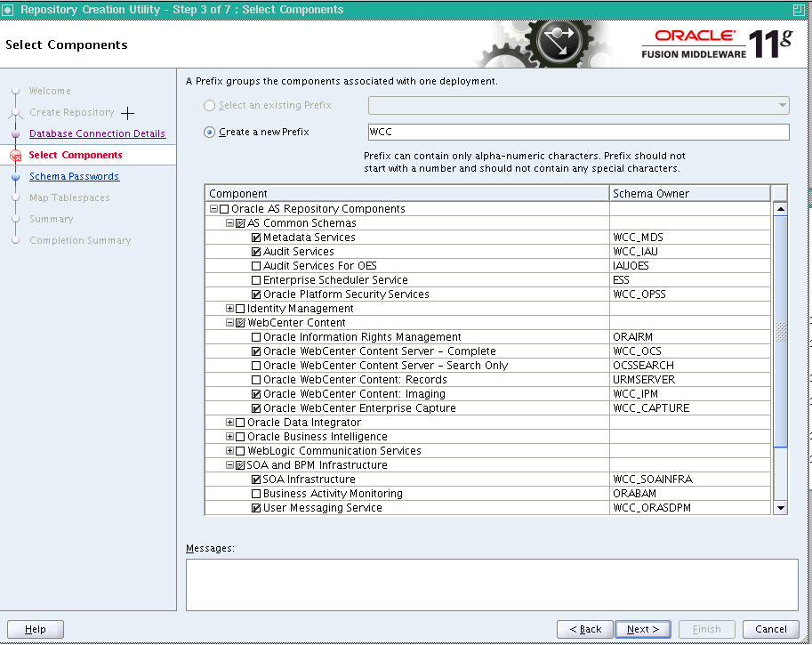812x645 pixels.
Task: Click the window menu icon in title bar
Action: (7, 9)
